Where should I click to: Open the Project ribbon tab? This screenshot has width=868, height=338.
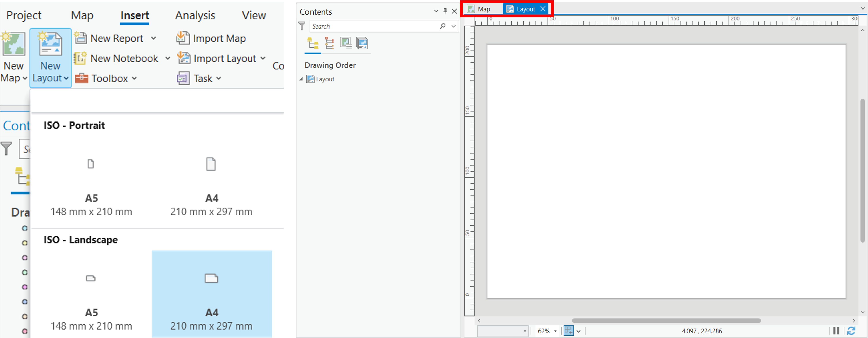(x=24, y=15)
